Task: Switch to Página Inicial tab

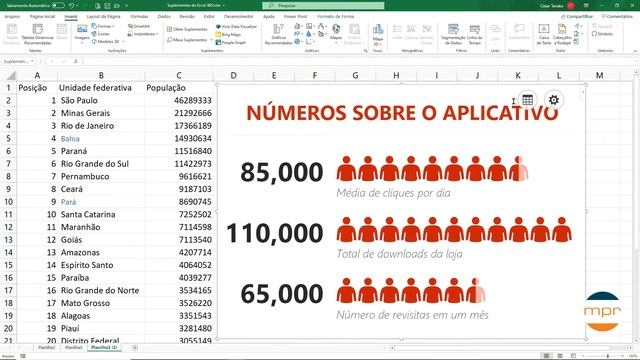Action: pos(42,16)
